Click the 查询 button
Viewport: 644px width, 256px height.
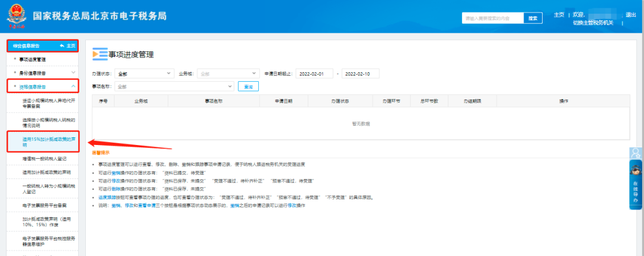coord(247,87)
